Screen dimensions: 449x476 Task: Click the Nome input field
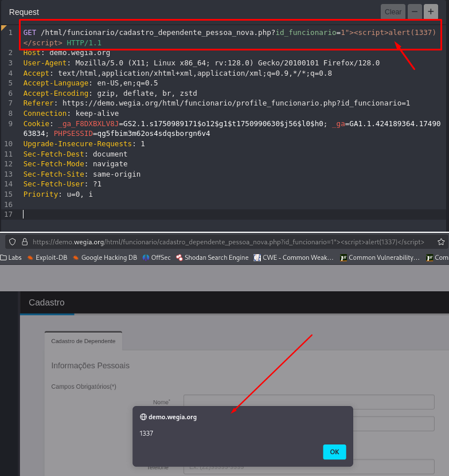click(309, 402)
